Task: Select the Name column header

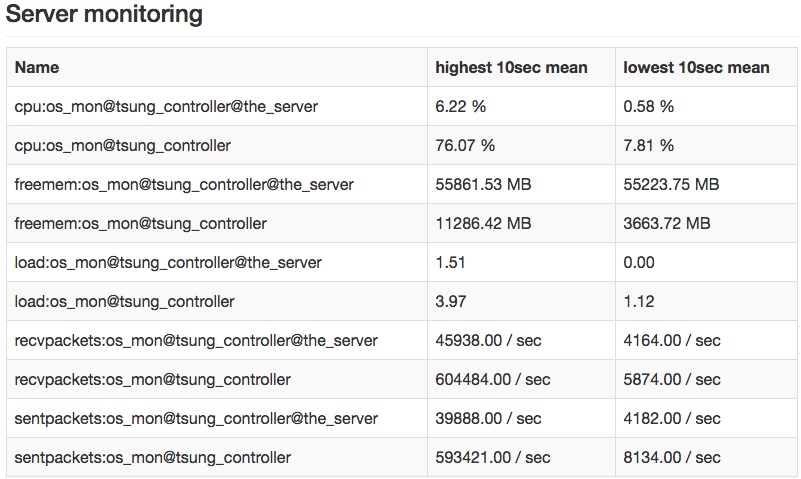Action: click(x=37, y=67)
